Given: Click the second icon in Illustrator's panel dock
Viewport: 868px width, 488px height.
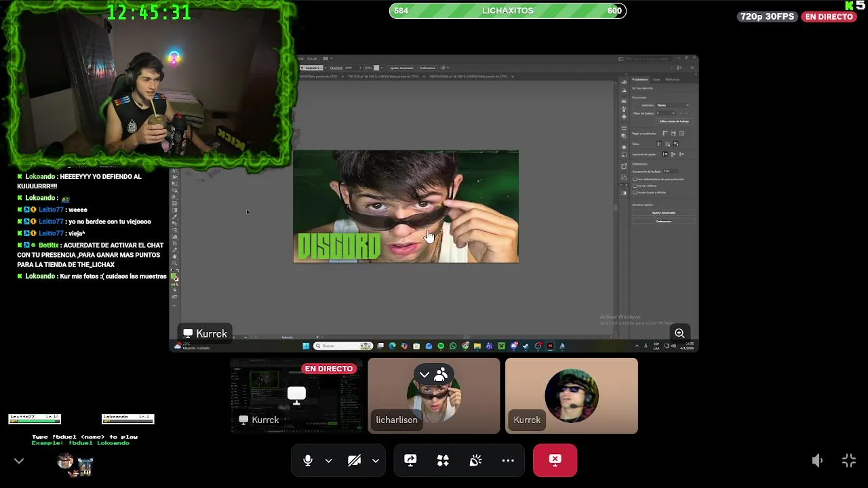Looking at the screenshot, I should [624, 90].
